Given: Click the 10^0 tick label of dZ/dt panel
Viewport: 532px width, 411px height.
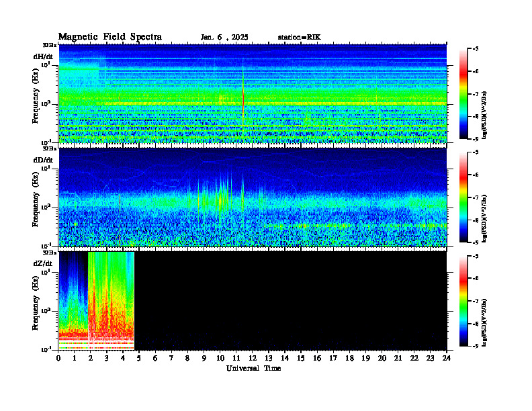Looking at the screenshot, I should pos(46,311).
